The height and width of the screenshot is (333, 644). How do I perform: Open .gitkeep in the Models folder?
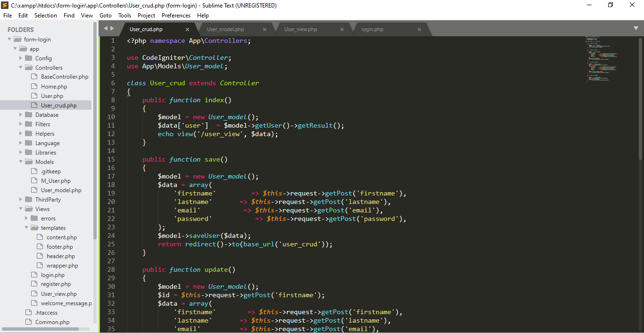(50, 171)
